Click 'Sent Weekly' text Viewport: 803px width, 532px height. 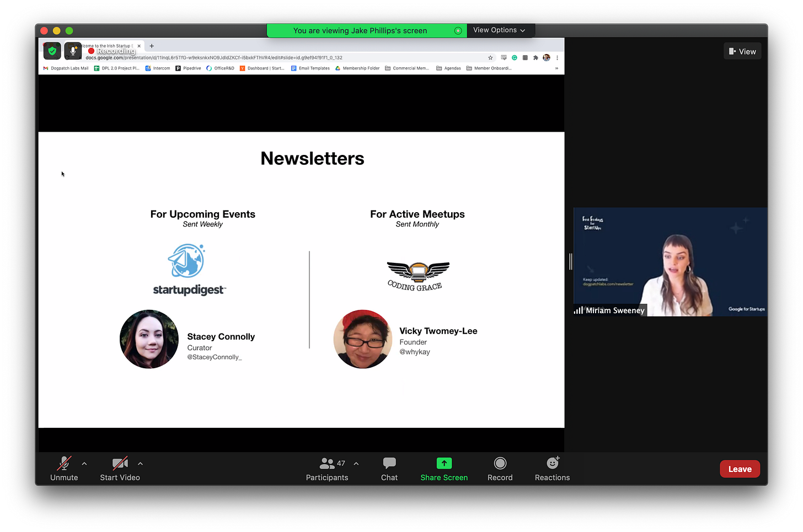coord(203,224)
